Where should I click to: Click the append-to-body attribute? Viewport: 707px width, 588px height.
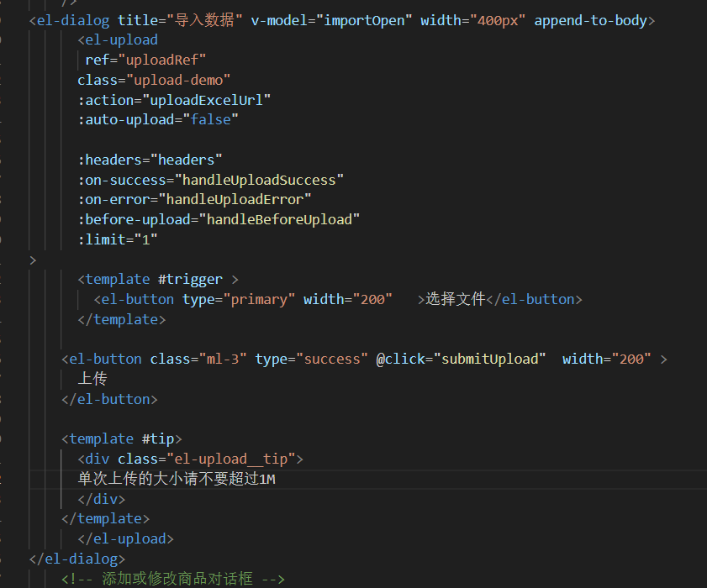pos(591,20)
